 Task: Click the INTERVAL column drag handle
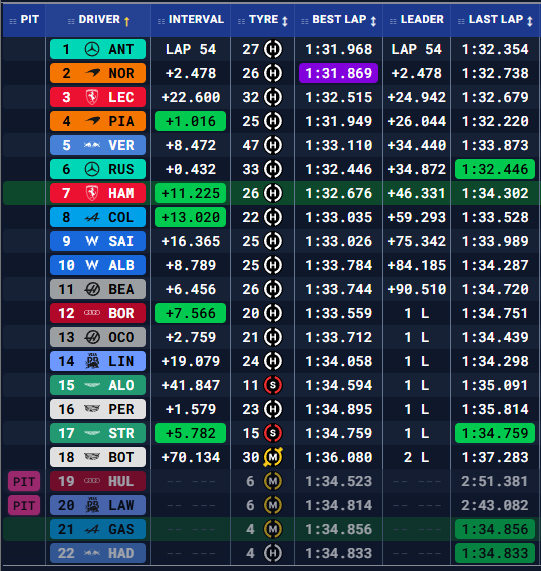coord(161,21)
